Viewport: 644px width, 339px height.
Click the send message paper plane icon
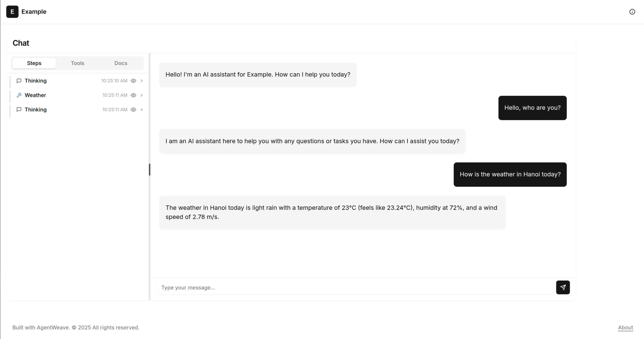tap(563, 287)
